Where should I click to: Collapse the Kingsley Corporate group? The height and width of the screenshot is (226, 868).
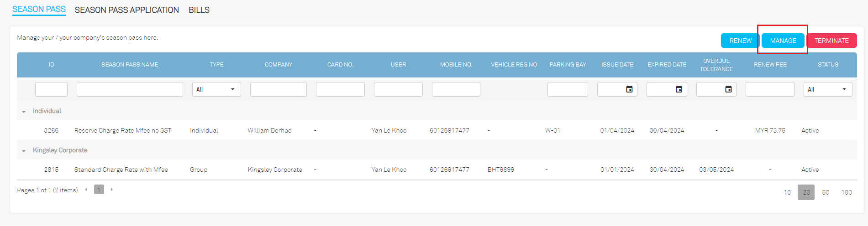[24, 151]
